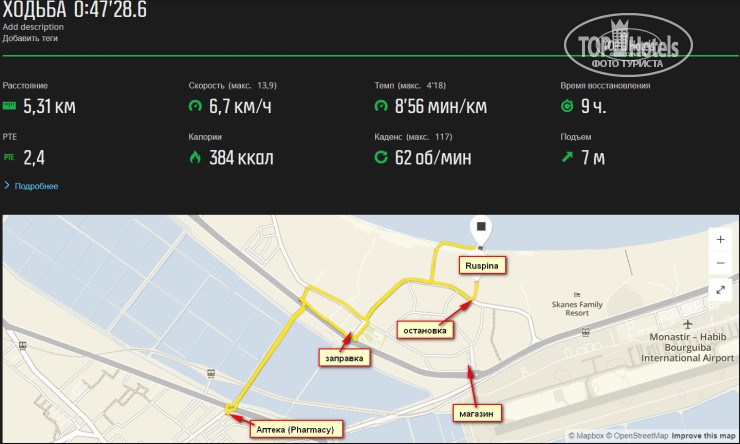The image size is (740, 444).
Task: Click the Аптека (Pharmacy) map label
Action: pyautogui.click(x=296, y=429)
